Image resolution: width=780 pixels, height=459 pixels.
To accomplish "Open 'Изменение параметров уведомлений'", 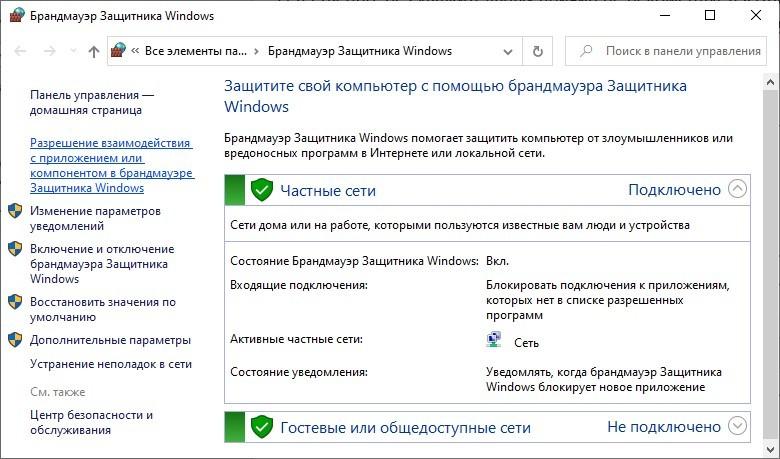I will pos(95,218).
